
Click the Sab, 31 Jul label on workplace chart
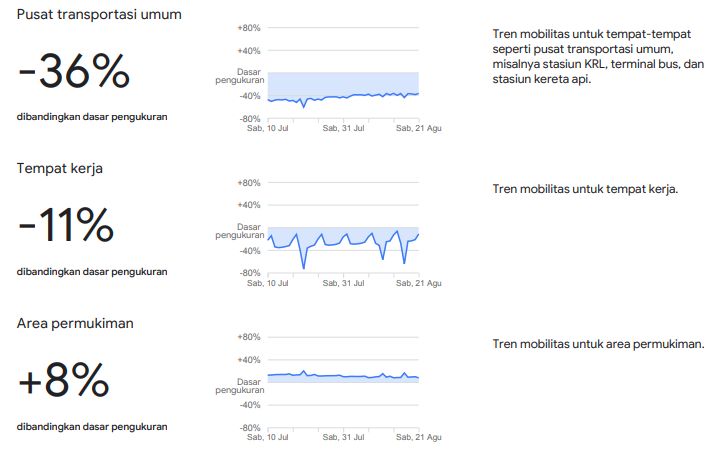click(x=344, y=283)
